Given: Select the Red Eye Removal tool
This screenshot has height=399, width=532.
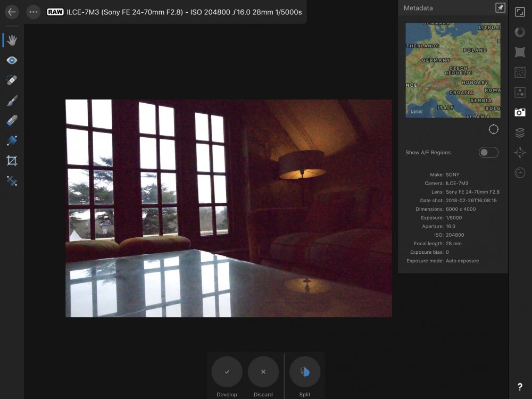Looking at the screenshot, I should [x=12, y=61].
